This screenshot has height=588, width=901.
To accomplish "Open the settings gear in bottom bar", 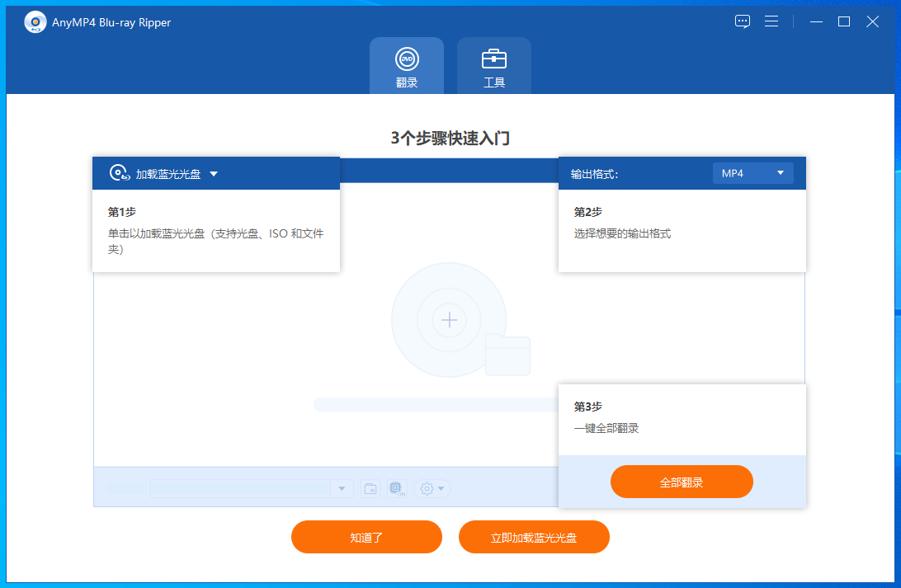I will [427, 488].
